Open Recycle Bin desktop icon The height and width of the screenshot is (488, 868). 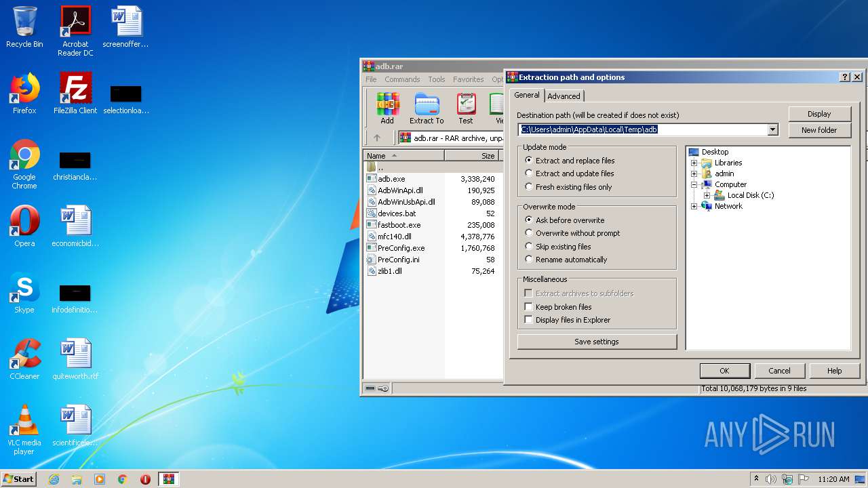point(24,27)
